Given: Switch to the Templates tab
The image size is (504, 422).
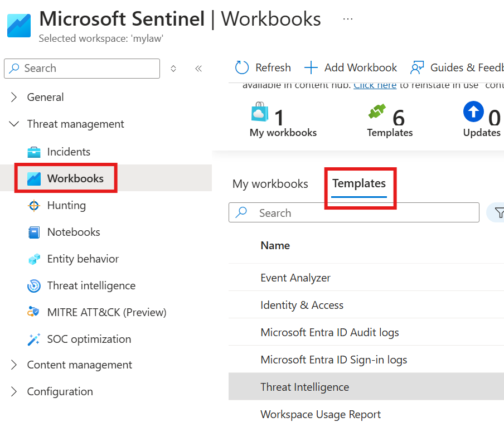Looking at the screenshot, I should [x=358, y=183].
